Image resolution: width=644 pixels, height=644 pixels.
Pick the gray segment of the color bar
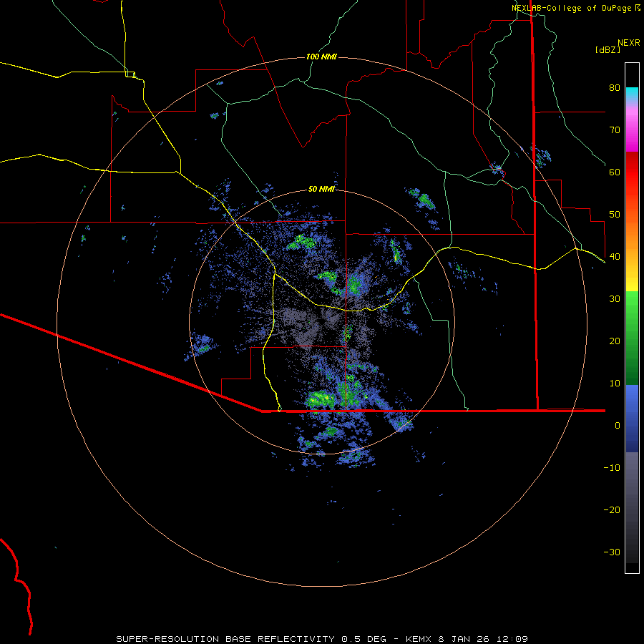632,507
